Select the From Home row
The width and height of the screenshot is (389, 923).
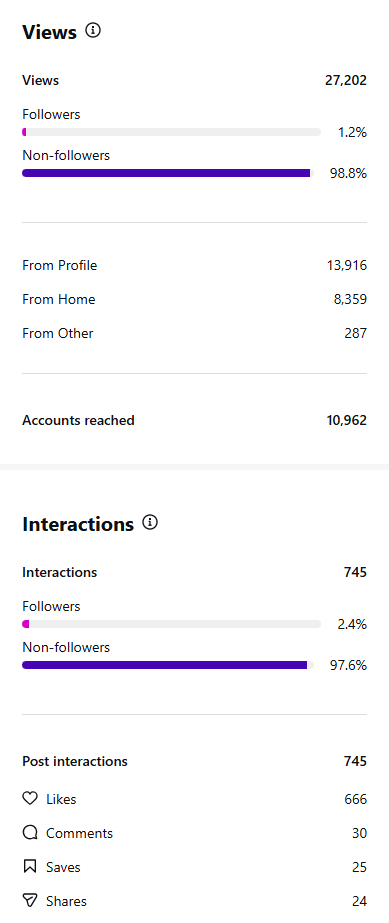194,300
